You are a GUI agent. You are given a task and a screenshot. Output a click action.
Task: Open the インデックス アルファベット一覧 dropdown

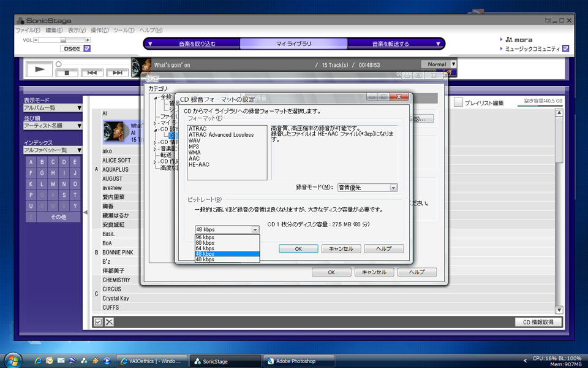[53, 150]
